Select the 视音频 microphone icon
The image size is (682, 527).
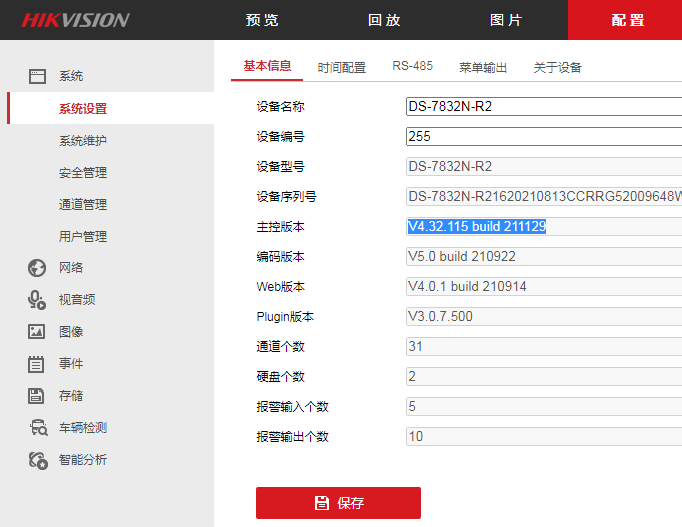pyautogui.click(x=37, y=300)
